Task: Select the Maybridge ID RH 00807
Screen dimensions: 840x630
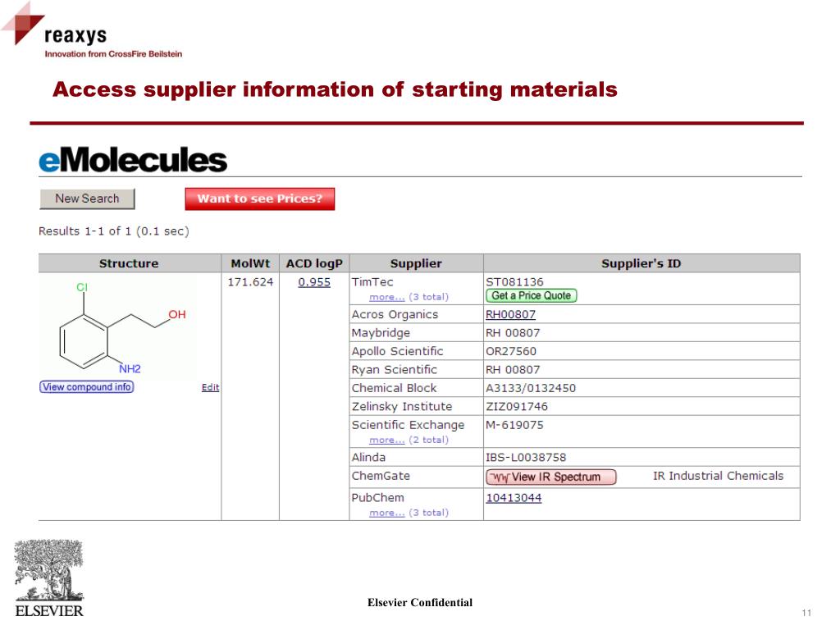Action: click(513, 333)
